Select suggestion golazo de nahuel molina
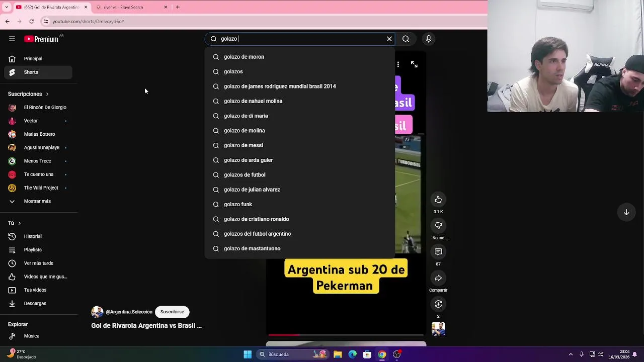Image resolution: width=644 pixels, height=362 pixels. 299,101
